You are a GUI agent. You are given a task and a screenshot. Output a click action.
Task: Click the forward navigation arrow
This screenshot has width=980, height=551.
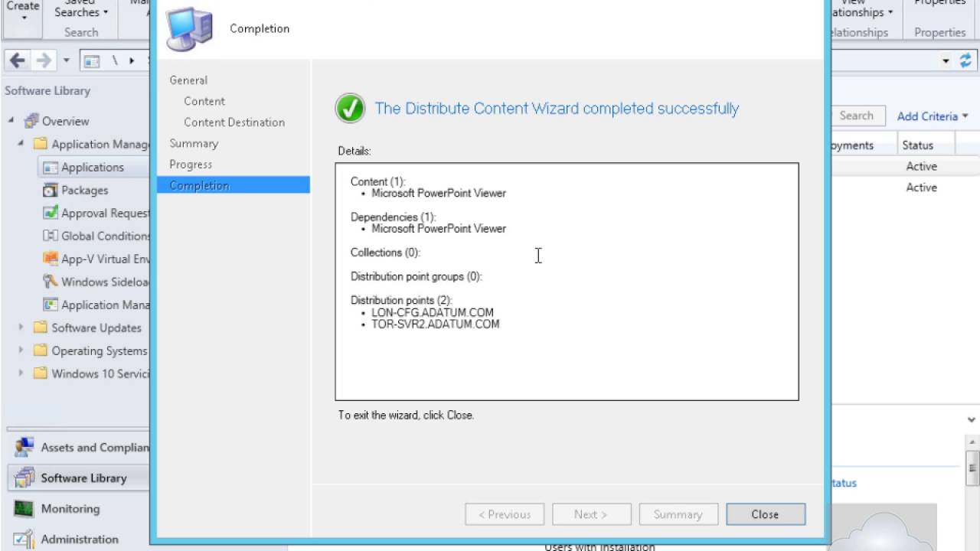(44, 60)
